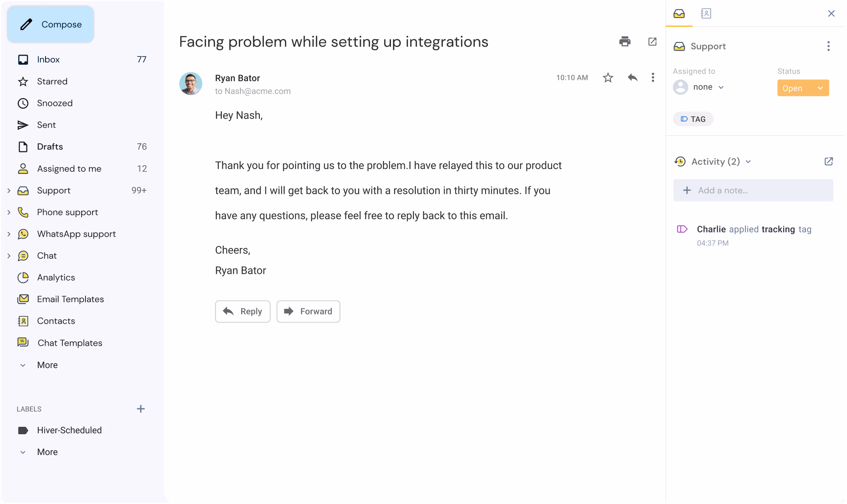The width and height of the screenshot is (847, 504).
Task: Open the email in a new window
Action: point(652,42)
